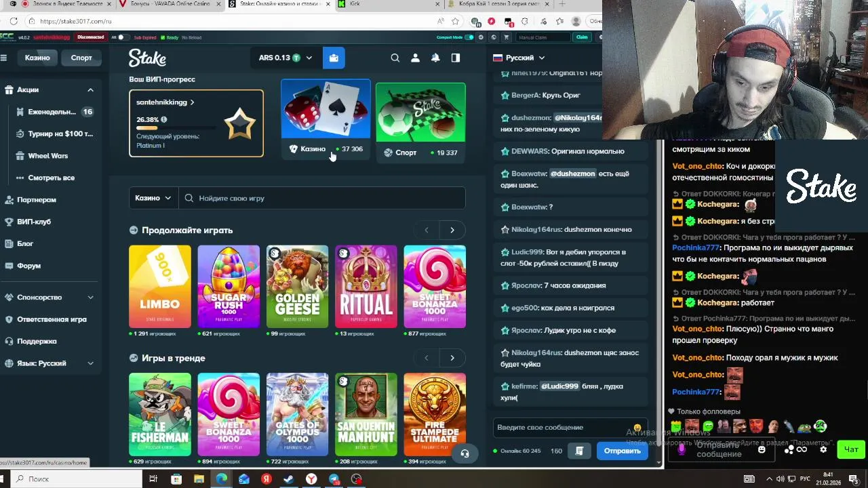
Task: Click the Акции gift icon in sidebar
Action: pyautogui.click(x=9, y=89)
